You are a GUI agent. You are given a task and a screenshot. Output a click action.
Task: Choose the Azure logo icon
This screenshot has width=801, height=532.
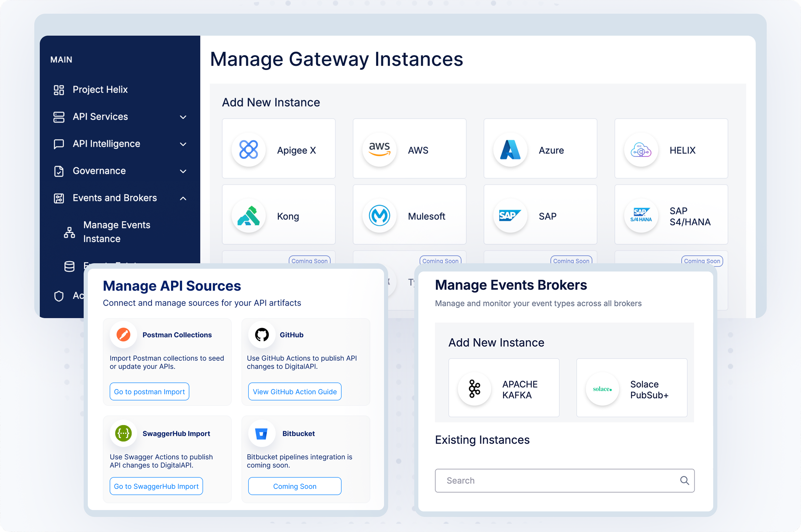[510, 150]
